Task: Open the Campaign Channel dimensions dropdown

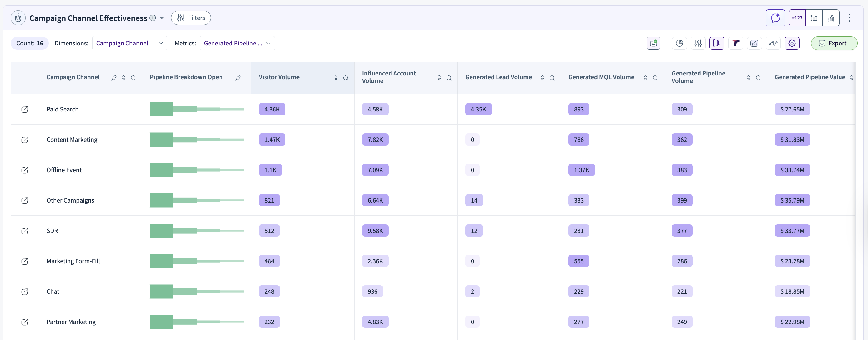Action: 129,43
